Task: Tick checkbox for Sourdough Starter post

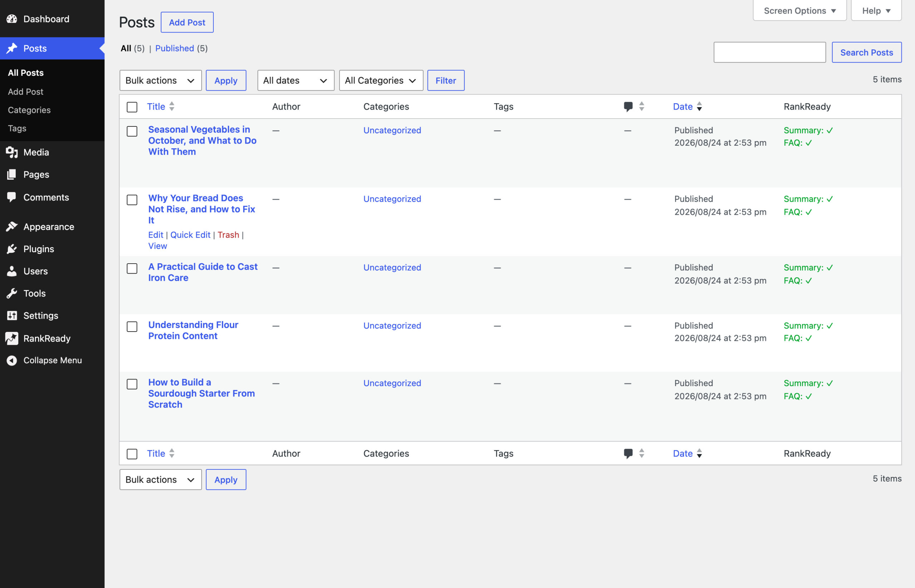Action: [132, 384]
